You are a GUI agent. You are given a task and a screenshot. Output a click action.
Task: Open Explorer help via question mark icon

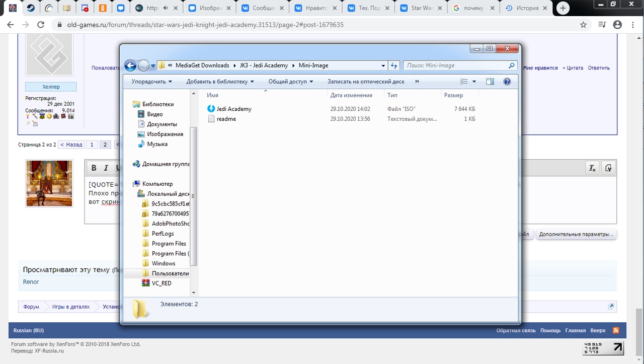507,82
